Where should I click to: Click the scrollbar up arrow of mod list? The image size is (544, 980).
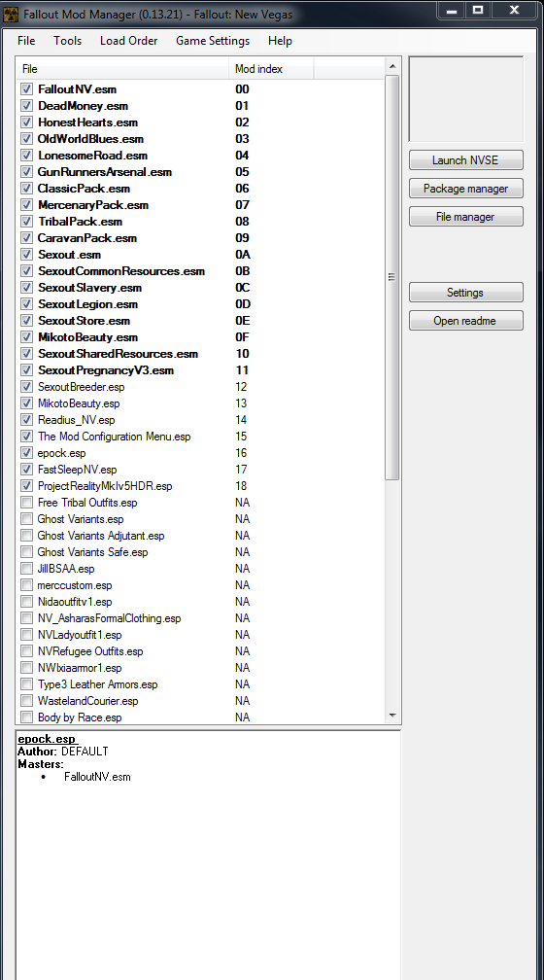[392, 66]
